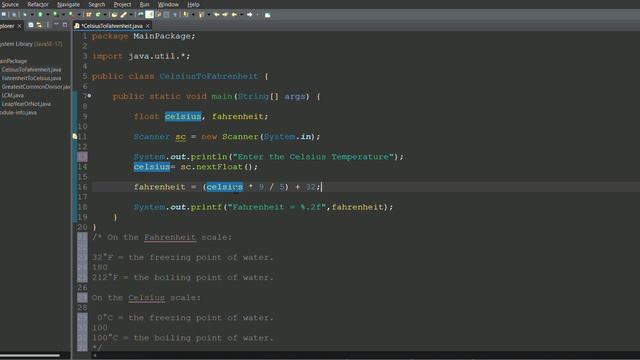Maximize the Package Explorer panel
640x360 pixels.
coord(64,25)
